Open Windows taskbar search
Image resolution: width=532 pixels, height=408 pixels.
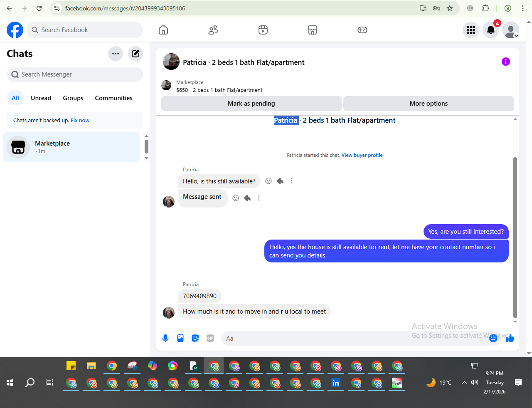30,383
